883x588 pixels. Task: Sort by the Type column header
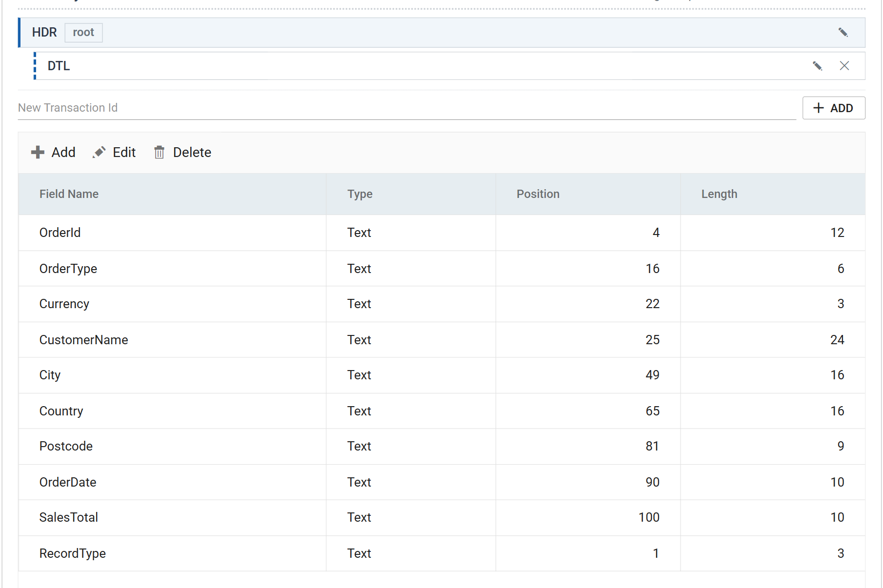click(411, 194)
